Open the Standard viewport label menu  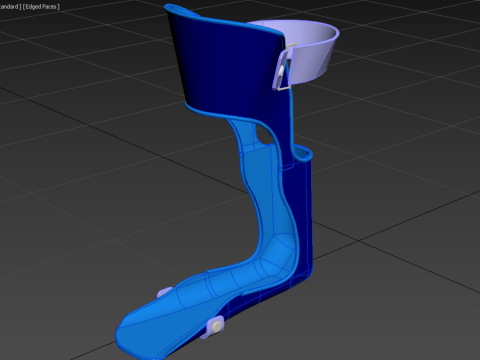tap(10, 6)
